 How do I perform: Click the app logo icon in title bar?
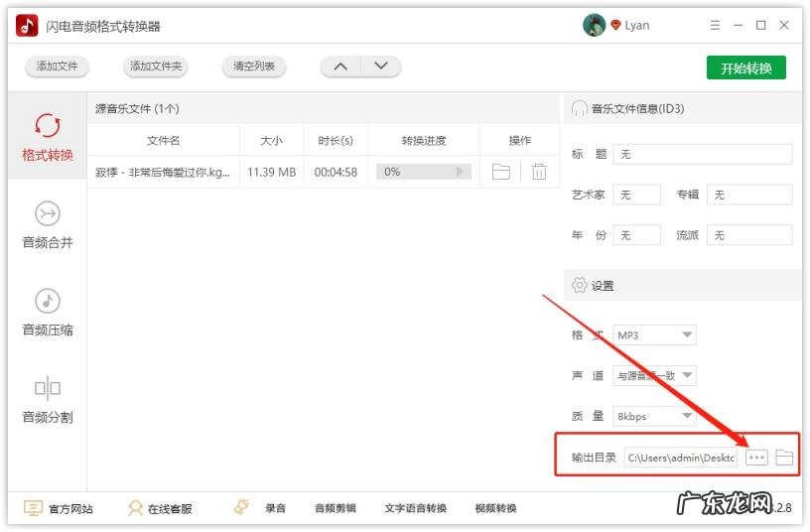(x=27, y=25)
